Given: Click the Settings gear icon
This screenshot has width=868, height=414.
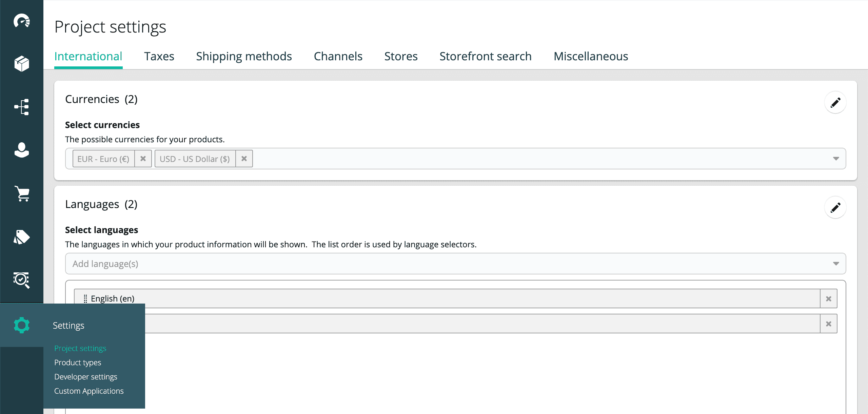Looking at the screenshot, I should coord(22,325).
